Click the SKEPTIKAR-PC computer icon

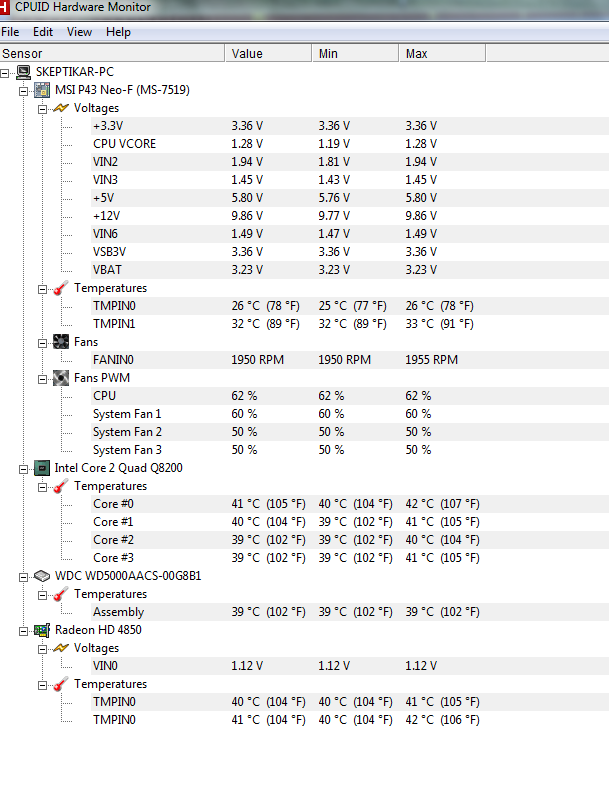[23, 72]
